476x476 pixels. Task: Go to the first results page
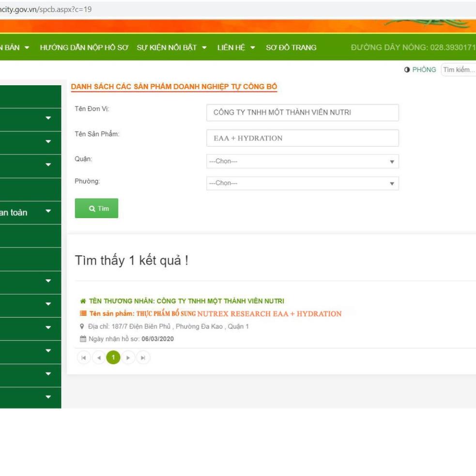click(84, 358)
